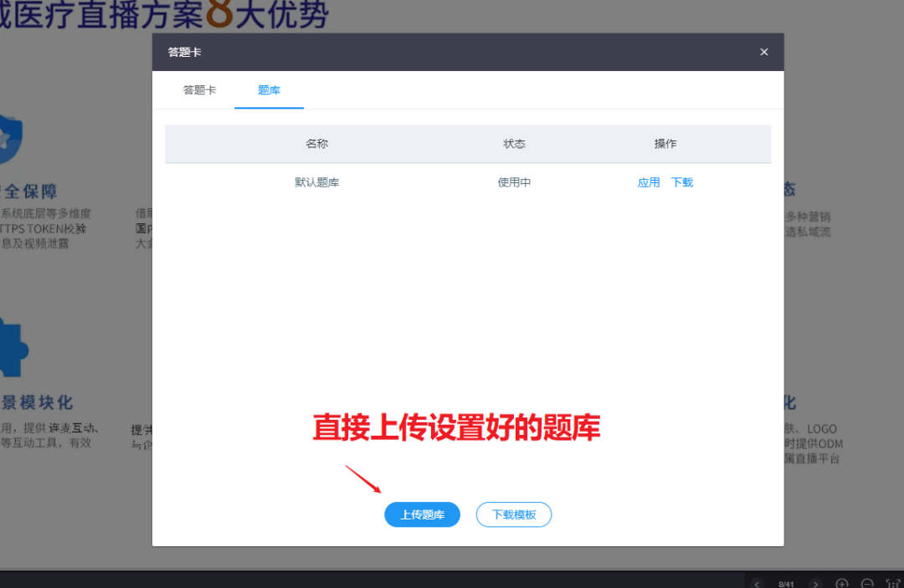Zoom out using the minus magnifier icon
Screen dimensions: 904x588
[x=867, y=583]
